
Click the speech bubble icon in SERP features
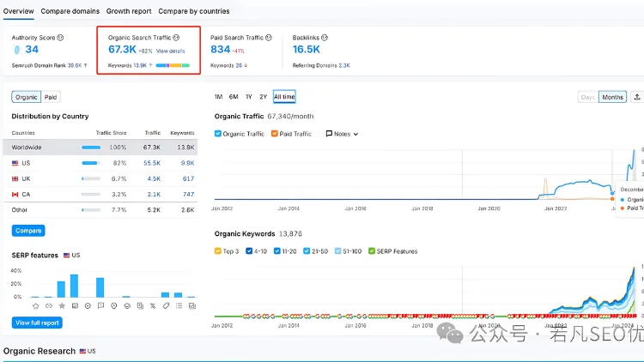[x=101, y=305]
